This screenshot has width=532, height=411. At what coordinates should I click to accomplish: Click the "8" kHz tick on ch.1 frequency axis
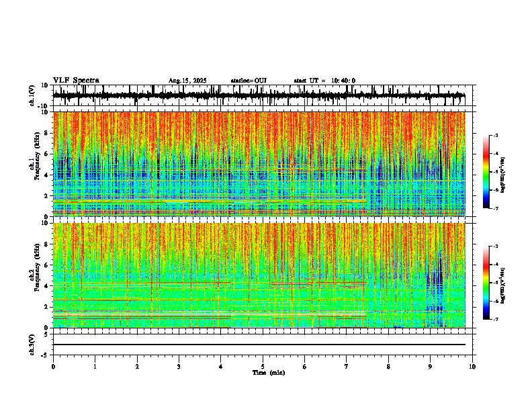coord(47,133)
